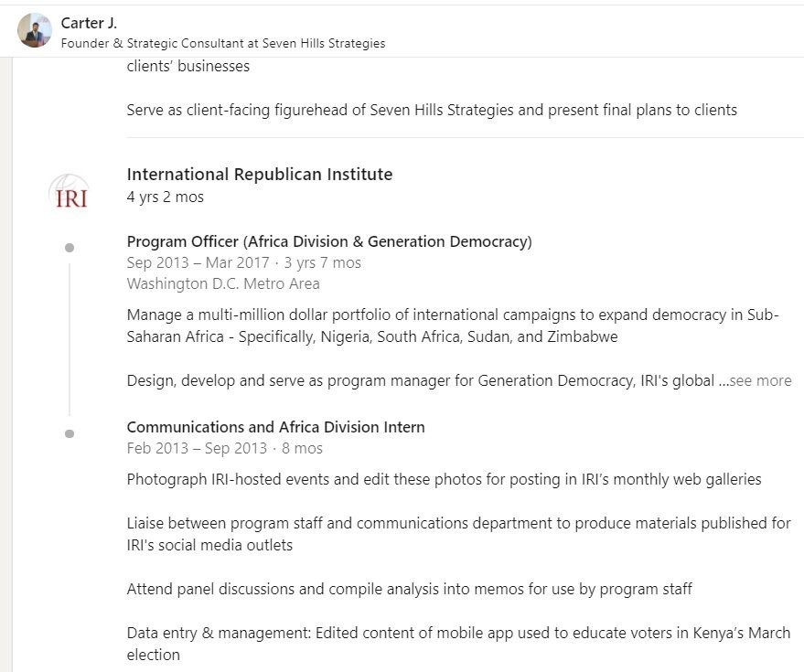Expand description with "see more" link
Image resolution: width=804 pixels, height=672 pixels.
pyautogui.click(x=760, y=380)
